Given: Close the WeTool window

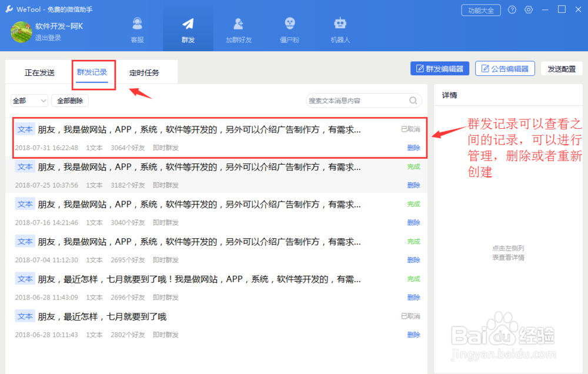Looking at the screenshot, I should click(x=578, y=9).
